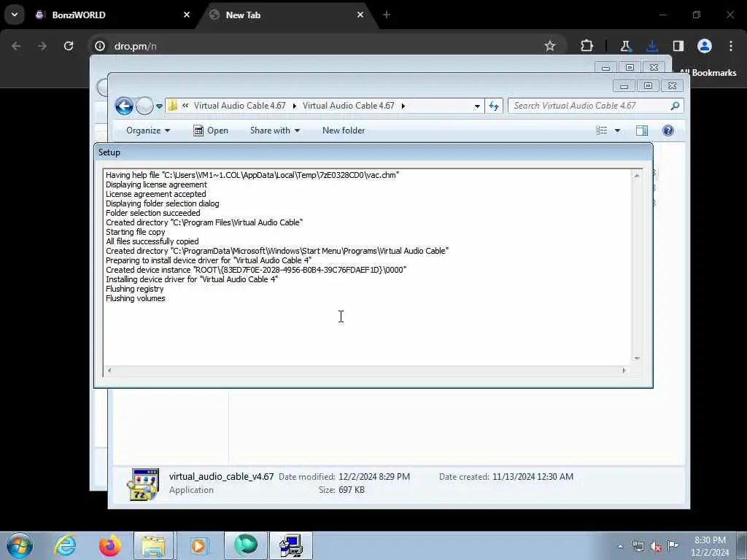This screenshot has height=560, width=747.
Task: Open the Organize menu
Action: click(147, 131)
